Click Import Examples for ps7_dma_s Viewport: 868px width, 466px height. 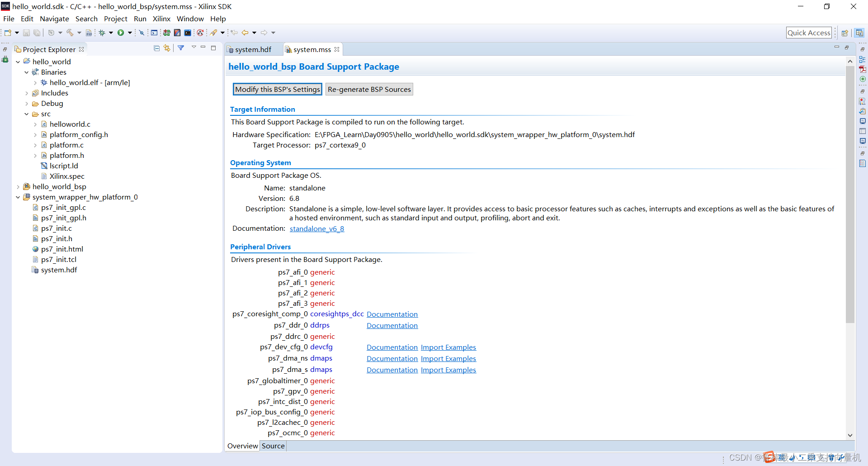(448, 370)
